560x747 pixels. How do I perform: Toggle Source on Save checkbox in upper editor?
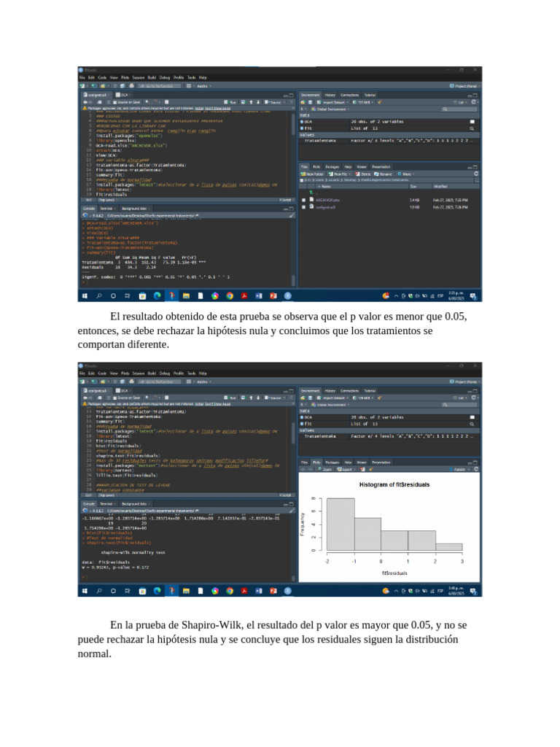tap(115, 102)
